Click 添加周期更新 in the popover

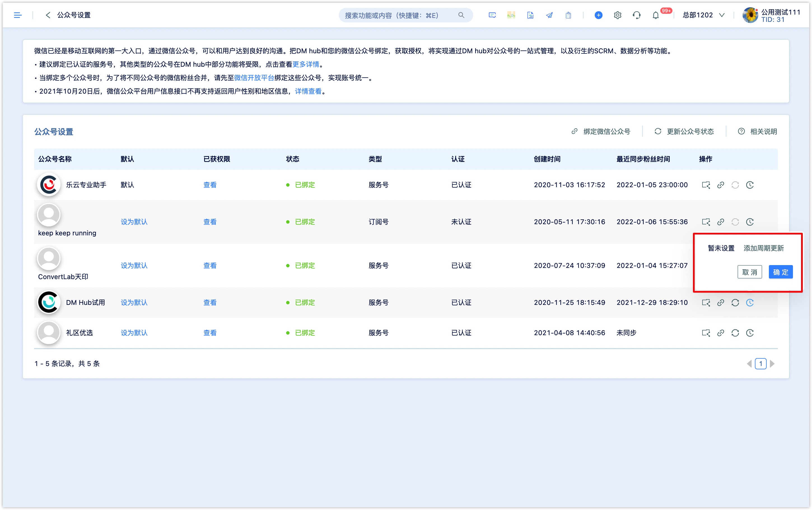tap(764, 248)
